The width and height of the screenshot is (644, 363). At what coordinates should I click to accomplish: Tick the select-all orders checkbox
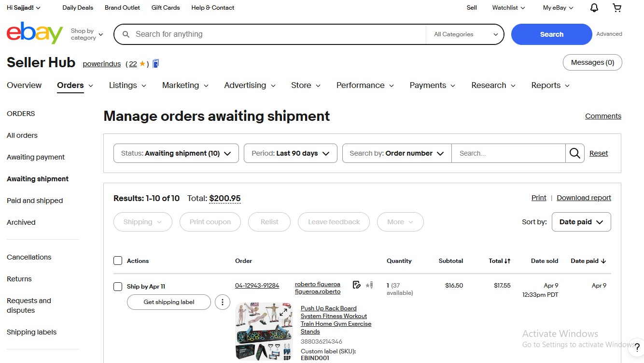click(118, 261)
